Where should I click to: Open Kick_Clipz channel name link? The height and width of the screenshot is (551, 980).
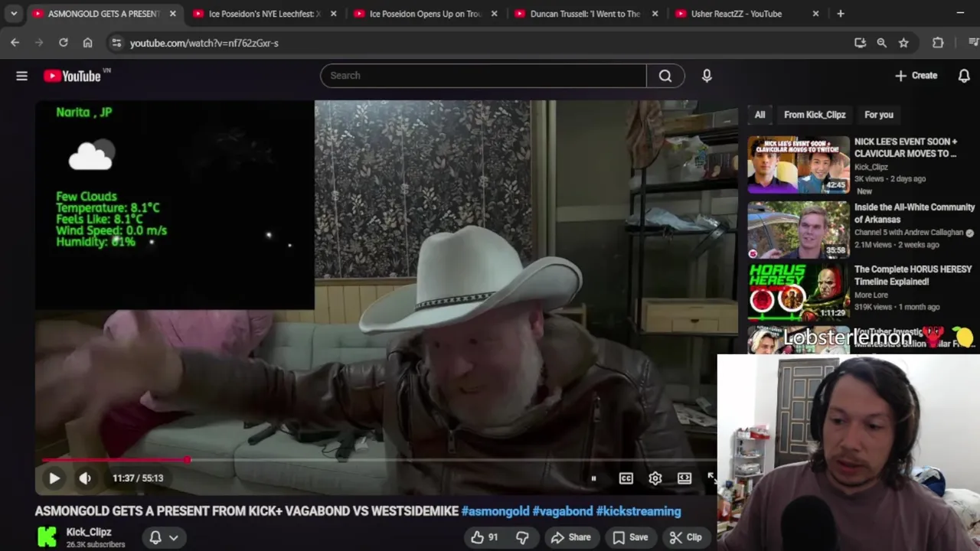pyautogui.click(x=89, y=532)
